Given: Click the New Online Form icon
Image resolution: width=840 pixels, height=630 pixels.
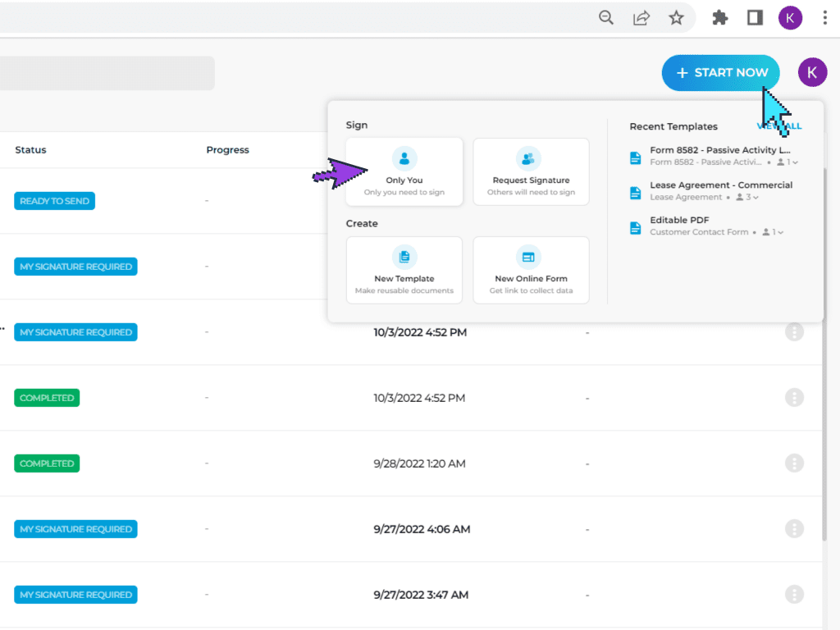Looking at the screenshot, I should click(528, 257).
